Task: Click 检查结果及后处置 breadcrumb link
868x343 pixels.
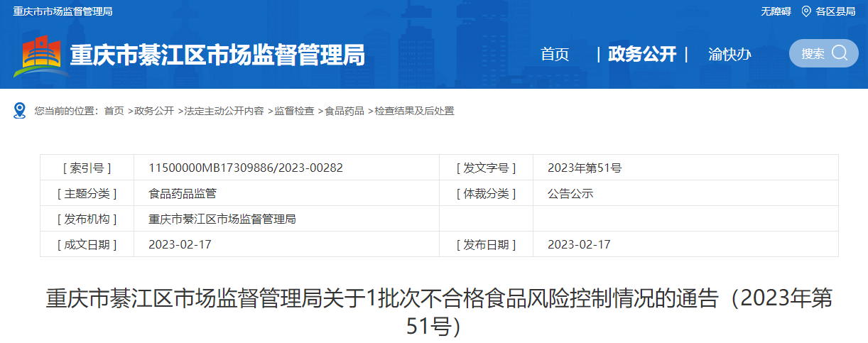Action: pyautogui.click(x=414, y=111)
